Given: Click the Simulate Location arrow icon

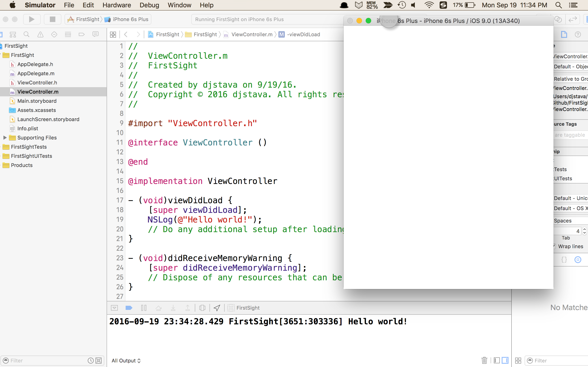Looking at the screenshot, I should (217, 308).
